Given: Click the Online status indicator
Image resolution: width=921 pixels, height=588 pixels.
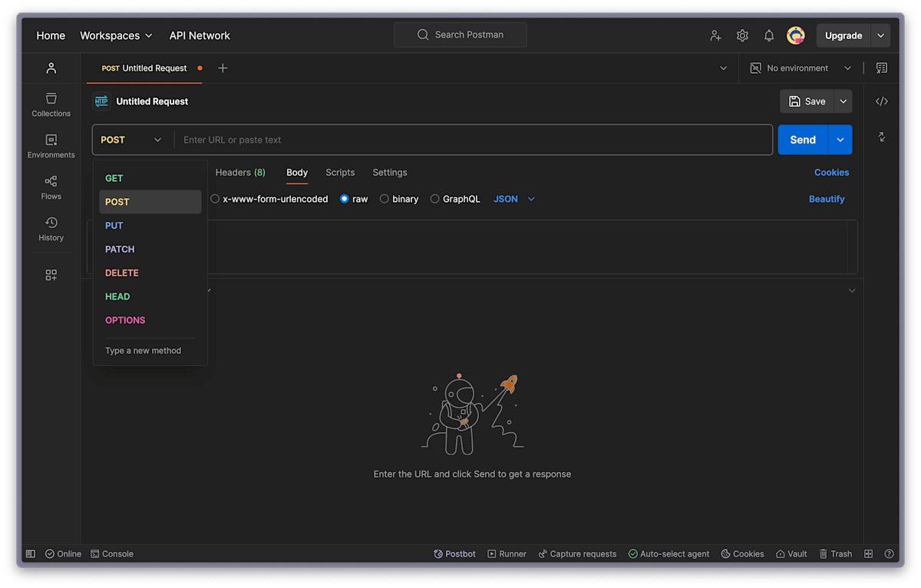Looking at the screenshot, I should tap(63, 553).
